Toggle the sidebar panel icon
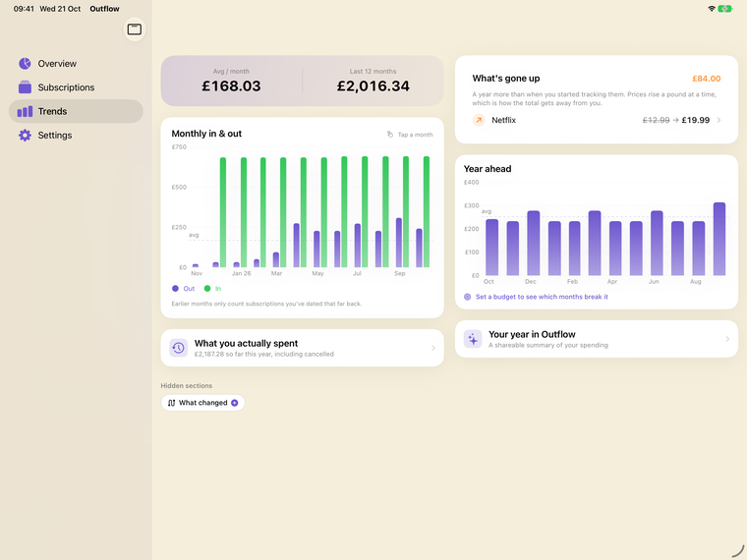This screenshot has width=747, height=560. pos(135,29)
